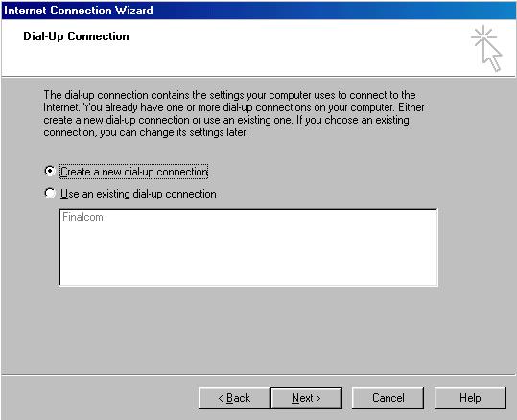Click the 'Use an existing dial-up connection' label text
Viewport: 517px width, 420px height.
click(138, 194)
